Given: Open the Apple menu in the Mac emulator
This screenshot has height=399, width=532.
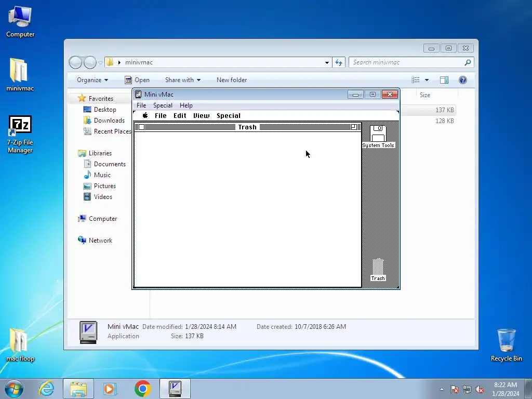Looking at the screenshot, I should click(x=145, y=115).
